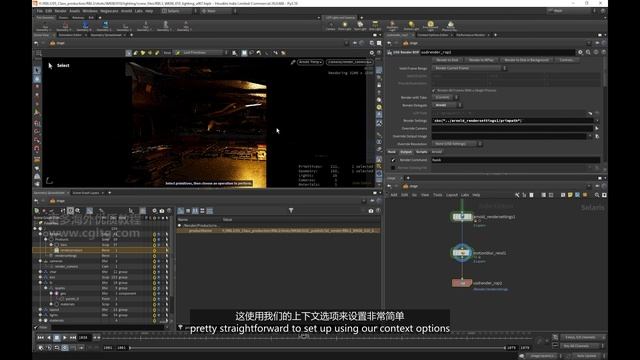Jump to first frame in playbar

[40, 338]
